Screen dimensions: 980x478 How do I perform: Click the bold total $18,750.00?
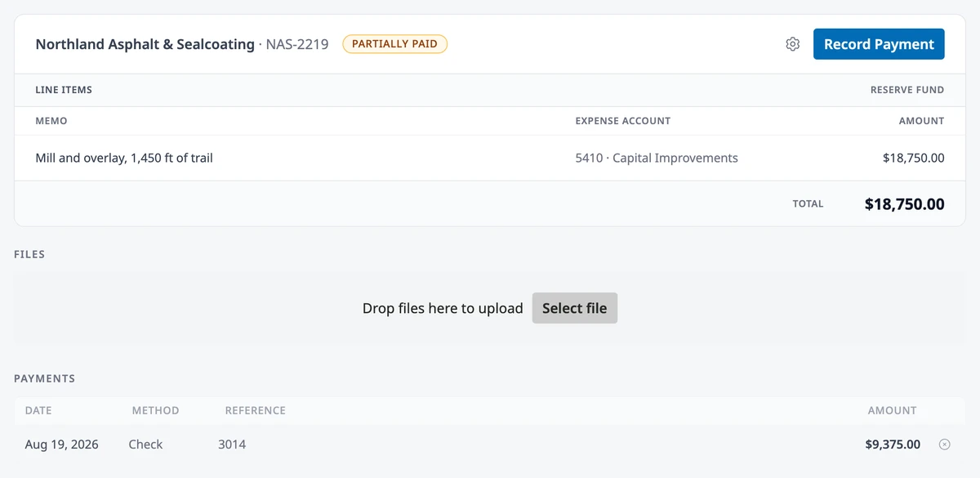(x=904, y=204)
